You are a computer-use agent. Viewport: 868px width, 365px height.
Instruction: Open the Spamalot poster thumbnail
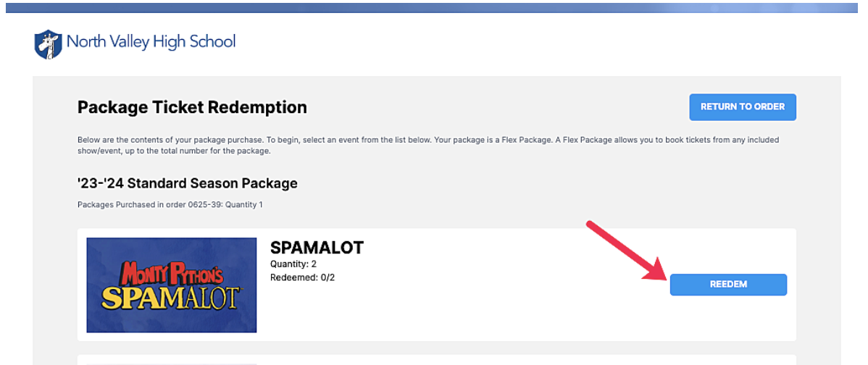[x=172, y=285]
